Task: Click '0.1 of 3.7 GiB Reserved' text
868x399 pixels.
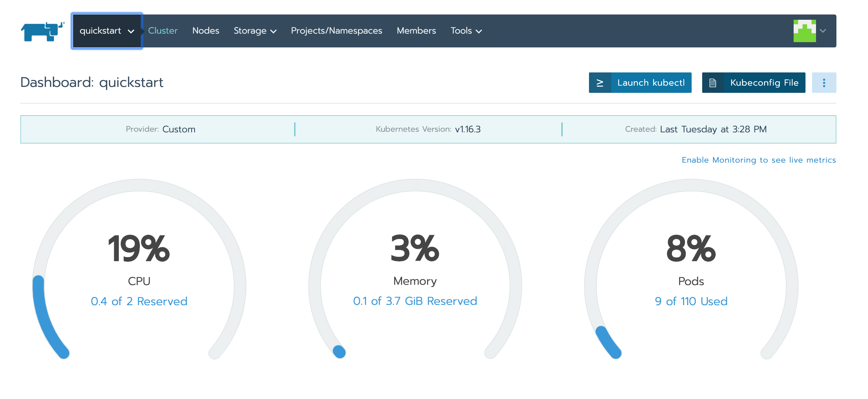Action: pyautogui.click(x=415, y=301)
